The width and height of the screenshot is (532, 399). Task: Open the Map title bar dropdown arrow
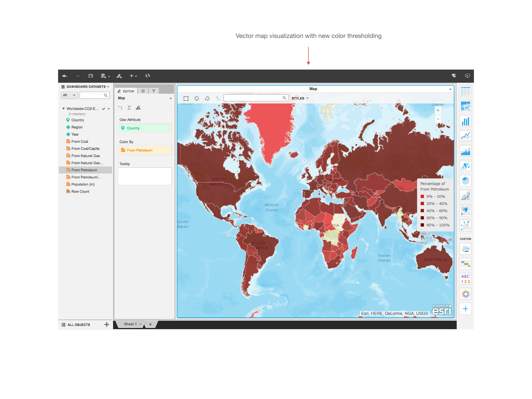(450, 89)
